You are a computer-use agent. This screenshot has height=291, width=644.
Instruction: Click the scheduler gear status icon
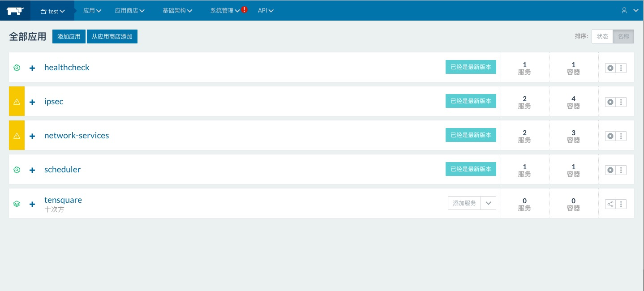17,170
